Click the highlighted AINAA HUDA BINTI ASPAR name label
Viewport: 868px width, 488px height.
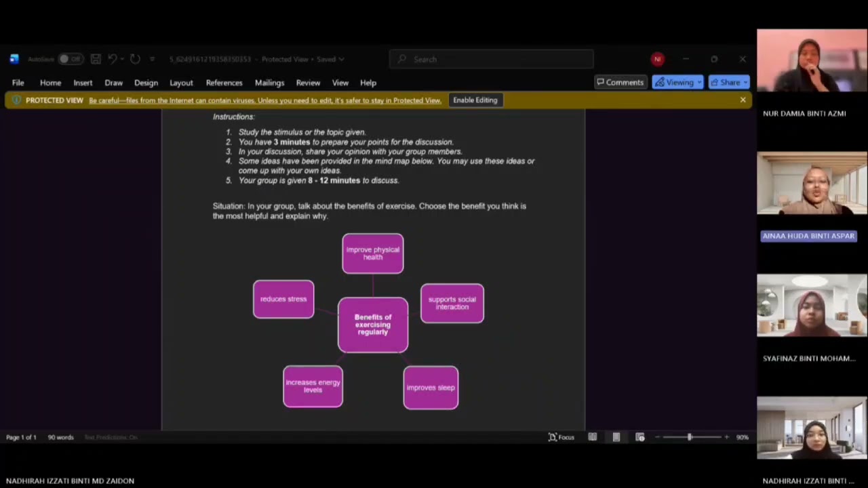808,236
